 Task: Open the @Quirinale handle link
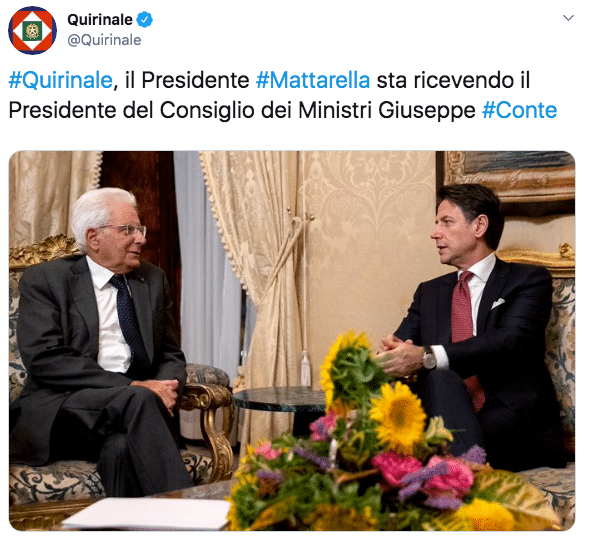coord(104,40)
